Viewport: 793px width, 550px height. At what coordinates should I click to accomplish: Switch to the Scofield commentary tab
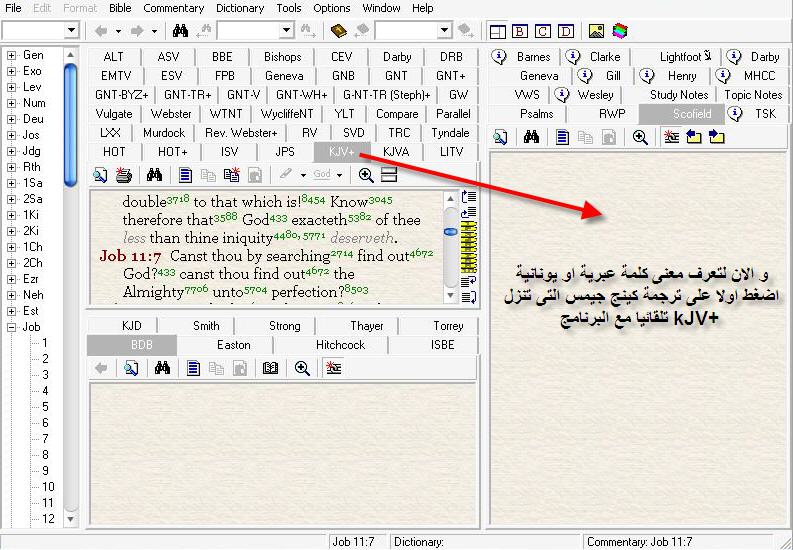click(681, 114)
